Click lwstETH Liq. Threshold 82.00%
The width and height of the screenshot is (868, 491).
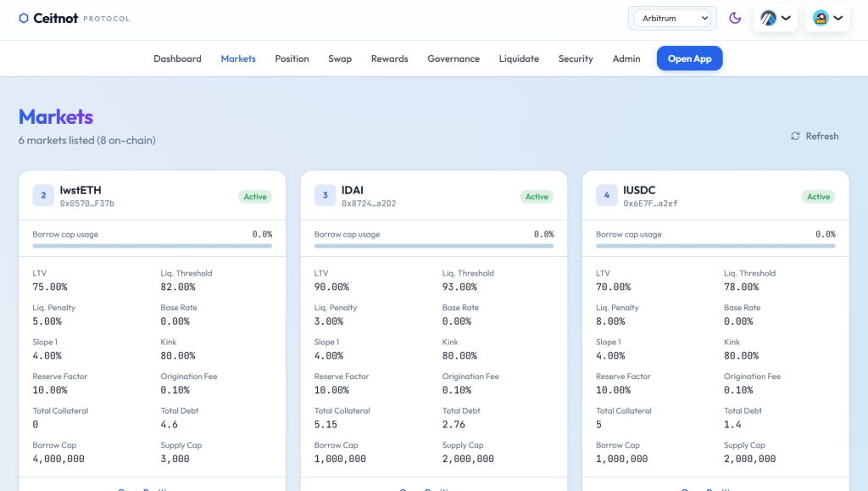(x=178, y=287)
